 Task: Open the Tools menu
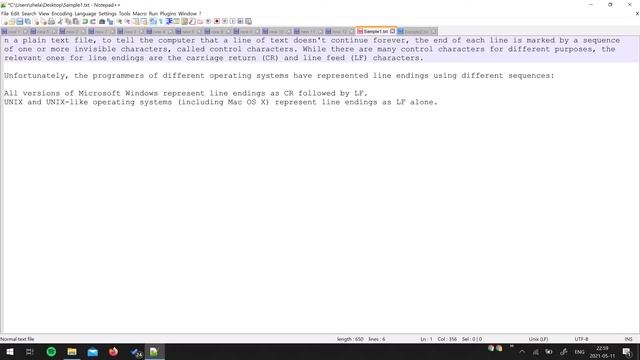[x=124, y=13]
